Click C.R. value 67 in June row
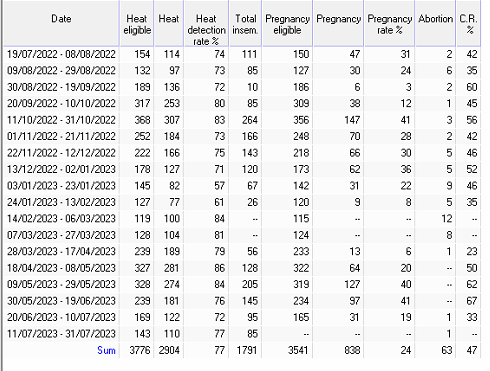Screen dimensions: 490x371 tap(472, 301)
